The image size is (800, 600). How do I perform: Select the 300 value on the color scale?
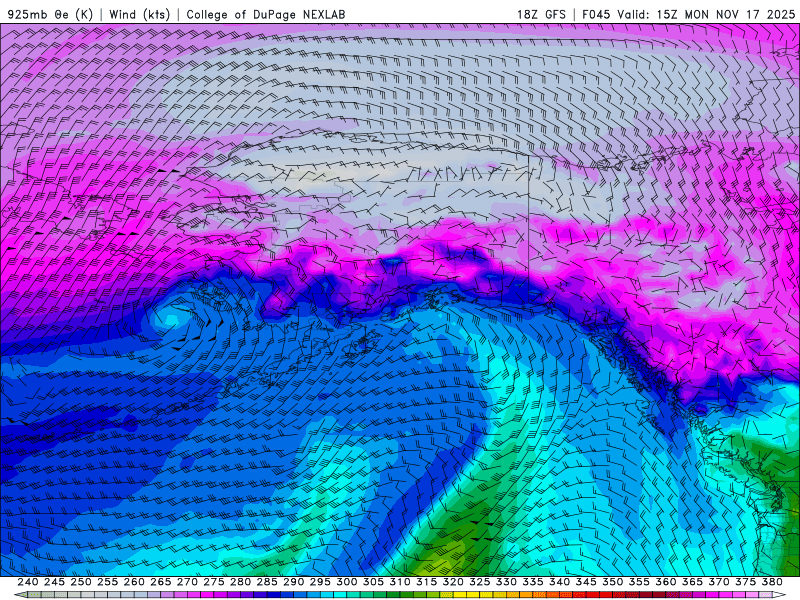click(x=346, y=582)
